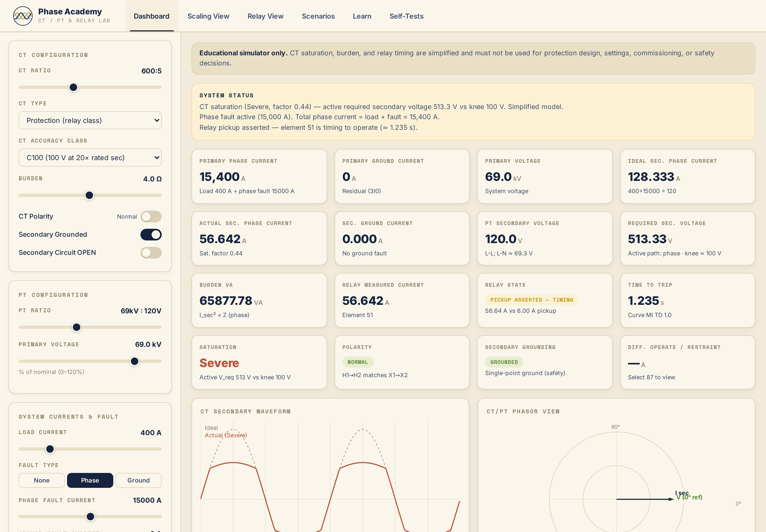This screenshot has width=766, height=532.
Task: Enable the Secondary Circuit OPEN switch
Action: pyautogui.click(x=151, y=253)
